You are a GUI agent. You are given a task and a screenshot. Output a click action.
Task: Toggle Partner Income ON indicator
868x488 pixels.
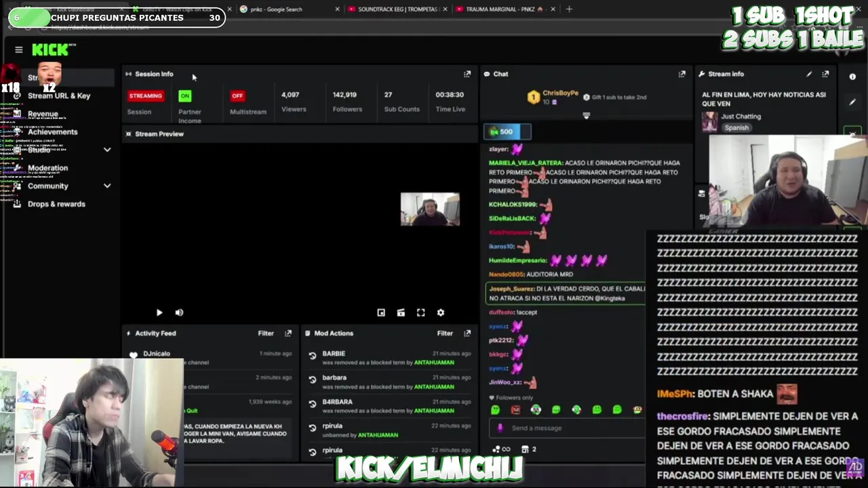[x=184, y=96]
